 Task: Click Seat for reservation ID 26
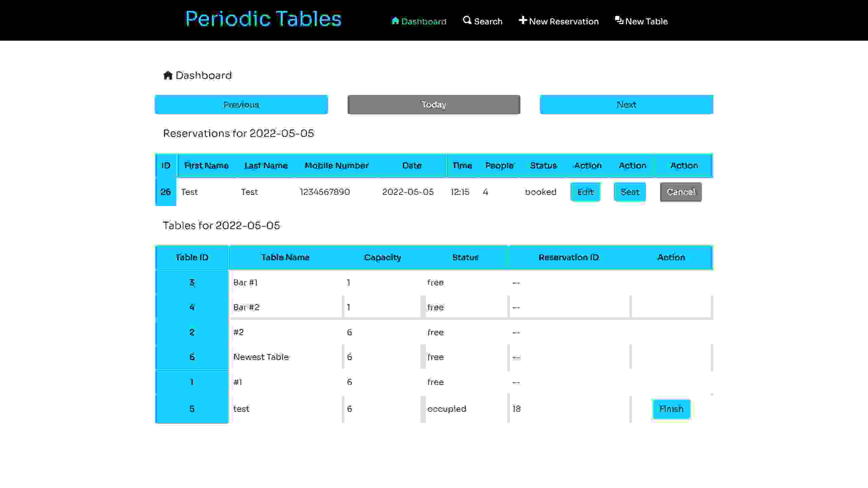(x=630, y=192)
